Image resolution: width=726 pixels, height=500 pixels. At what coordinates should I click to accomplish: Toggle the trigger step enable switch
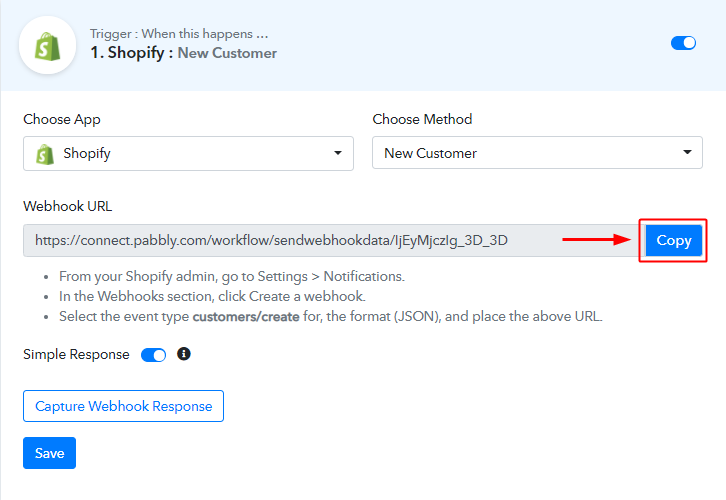coord(683,43)
